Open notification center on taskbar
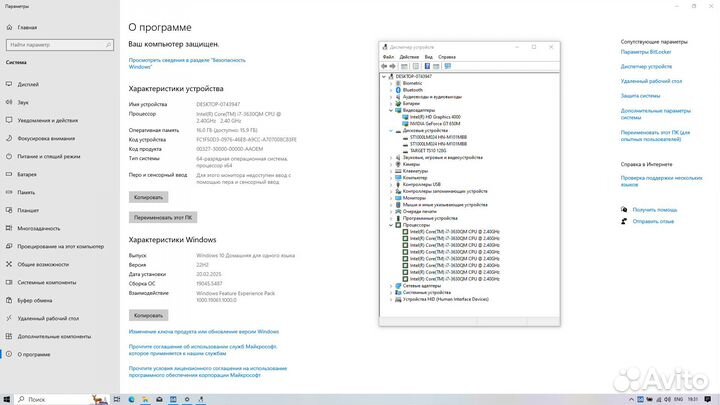 708,399
